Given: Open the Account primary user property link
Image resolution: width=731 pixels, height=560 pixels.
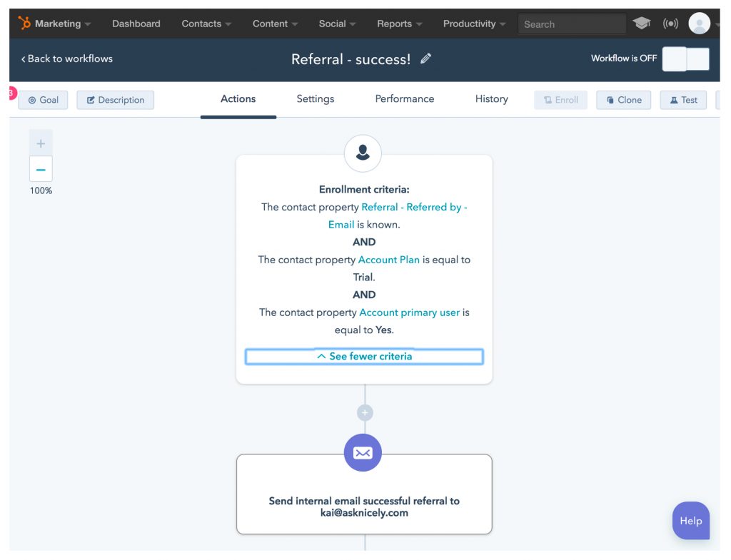Looking at the screenshot, I should coord(409,312).
